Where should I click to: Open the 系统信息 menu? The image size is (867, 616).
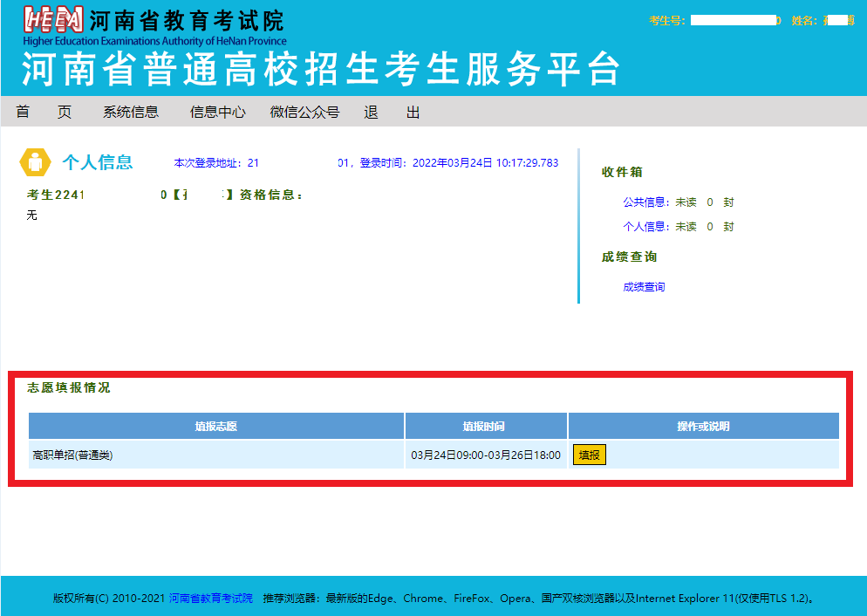[131, 112]
